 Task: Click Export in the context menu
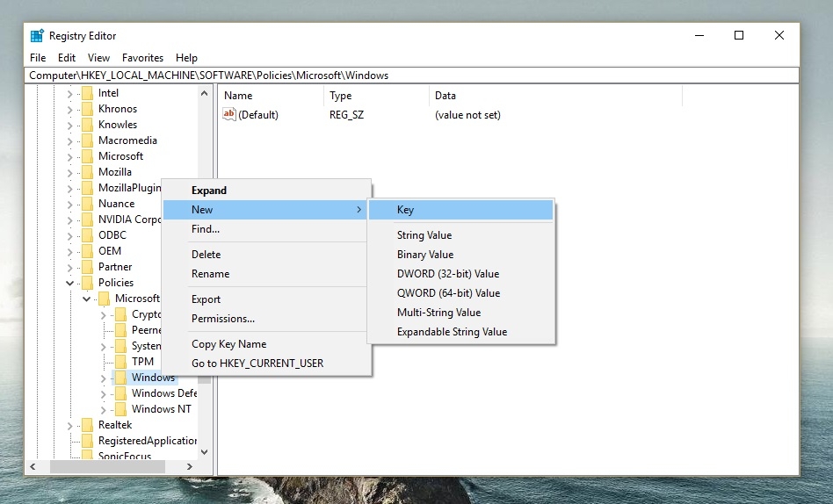[x=264, y=299]
